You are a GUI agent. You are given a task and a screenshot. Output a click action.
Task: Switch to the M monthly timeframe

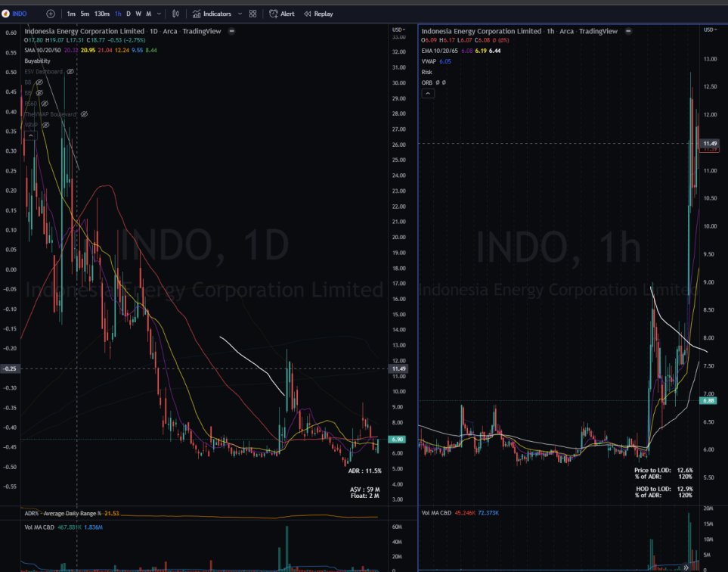(149, 14)
